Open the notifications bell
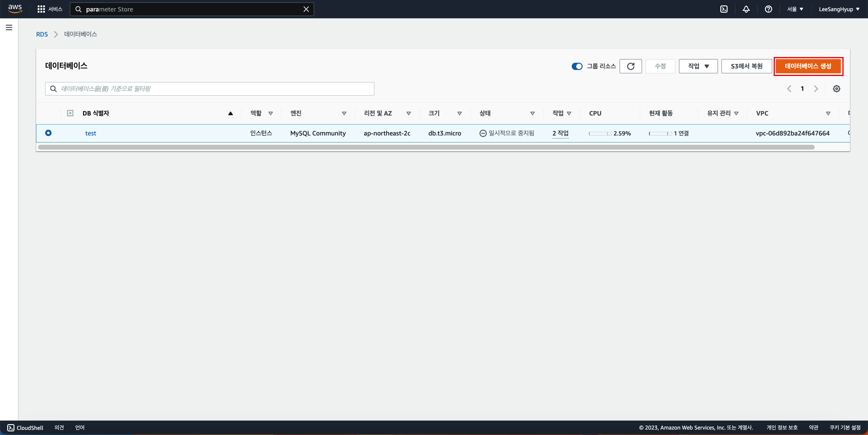 [x=746, y=9]
